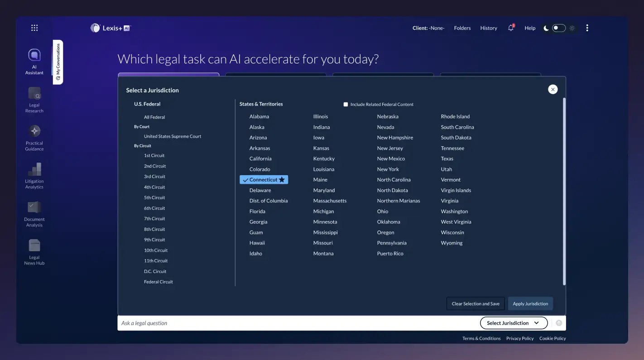This screenshot has height=360, width=644.
Task: Enable Include Related Federal Content
Action: [346, 104]
